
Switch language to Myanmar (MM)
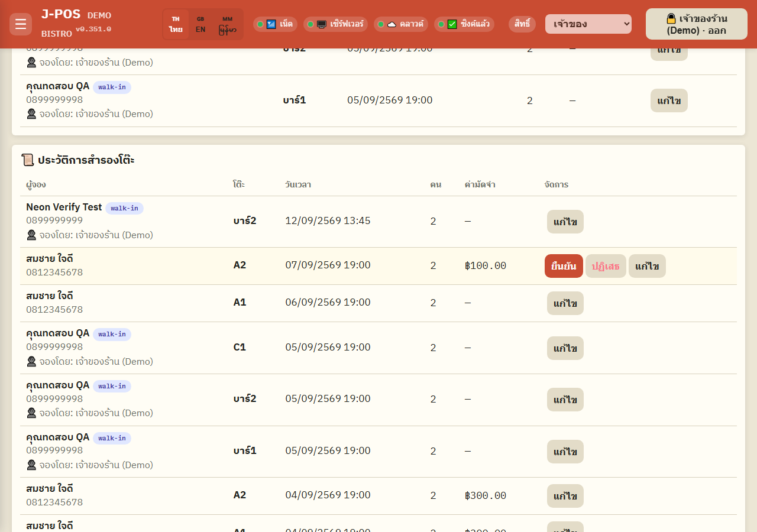[228, 24]
